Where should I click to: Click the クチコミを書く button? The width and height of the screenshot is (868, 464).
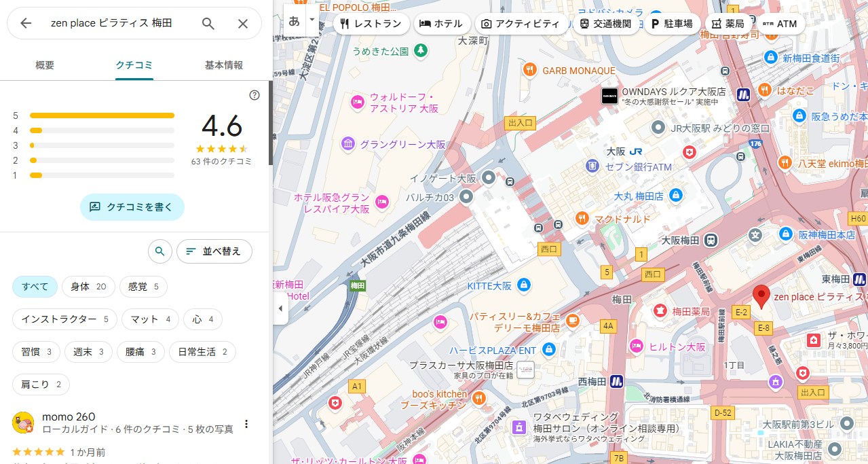click(x=132, y=207)
